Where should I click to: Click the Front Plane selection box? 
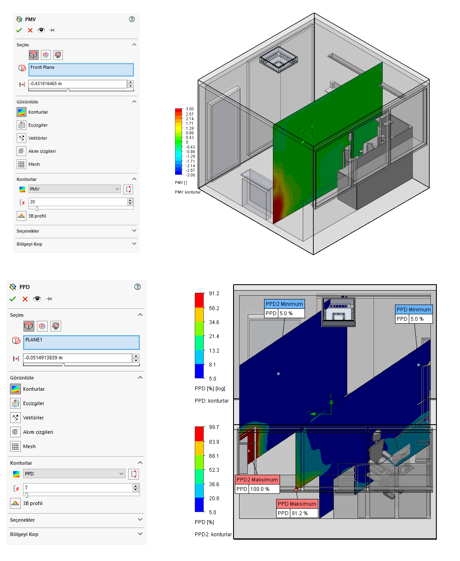81,70
